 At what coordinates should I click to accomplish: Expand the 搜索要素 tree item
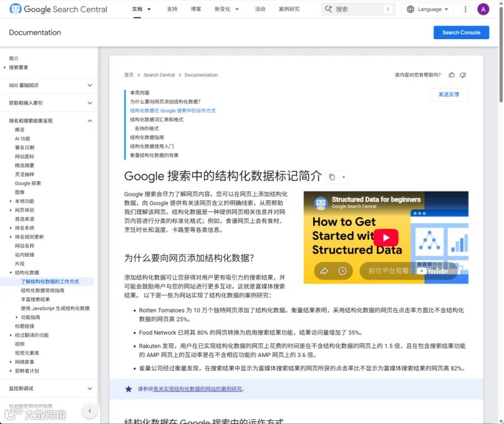(x=4, y=67)
